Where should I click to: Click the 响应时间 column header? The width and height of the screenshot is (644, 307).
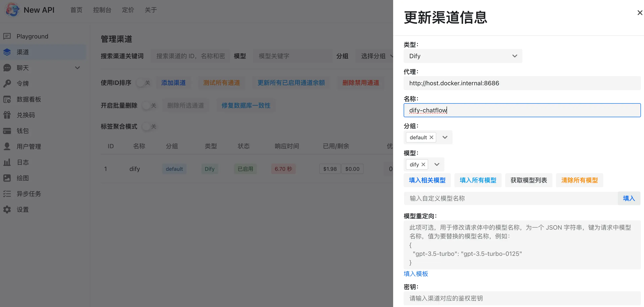pyautogui.click(x=287, y=146)
